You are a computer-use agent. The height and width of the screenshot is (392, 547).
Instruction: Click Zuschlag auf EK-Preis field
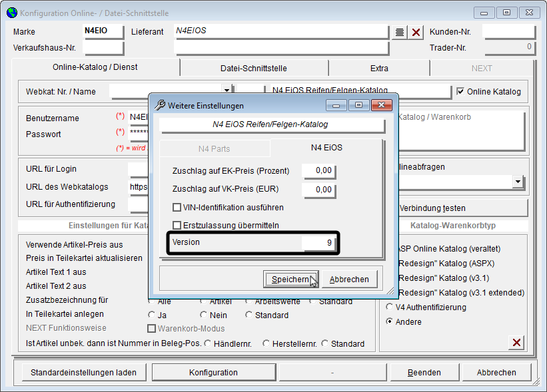(319, 171)
